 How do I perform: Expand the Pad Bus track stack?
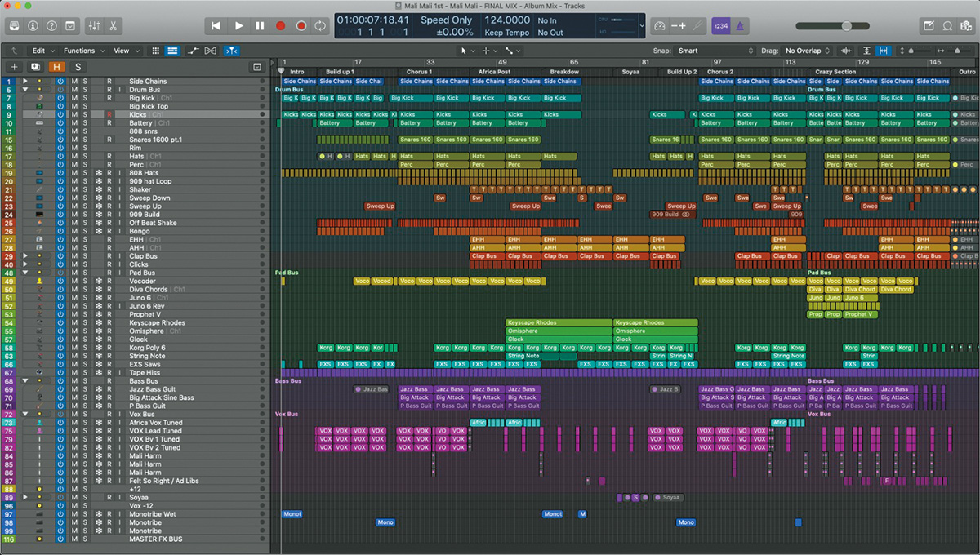point(25,273)
